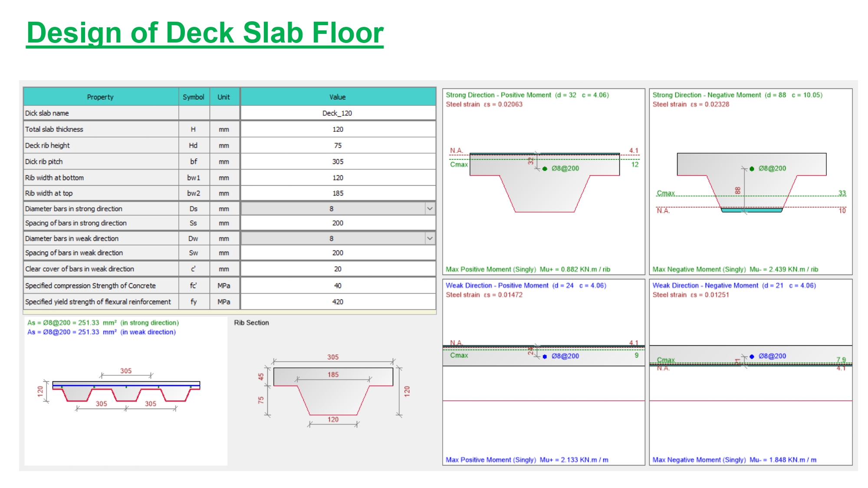The image size is (868, 488).
Task: Click the Property column header
Action: click(100, 97)
